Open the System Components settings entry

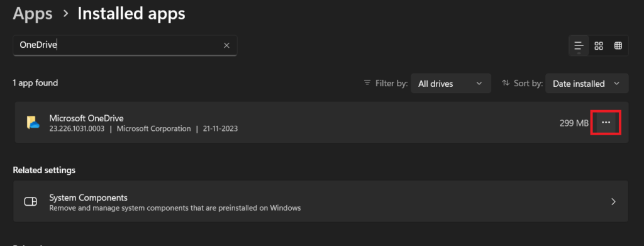pos(321,202)
